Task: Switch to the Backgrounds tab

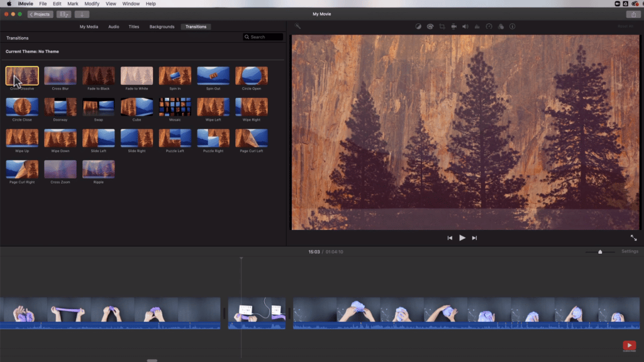Action: pyautogui.click(x=162, y=27)
